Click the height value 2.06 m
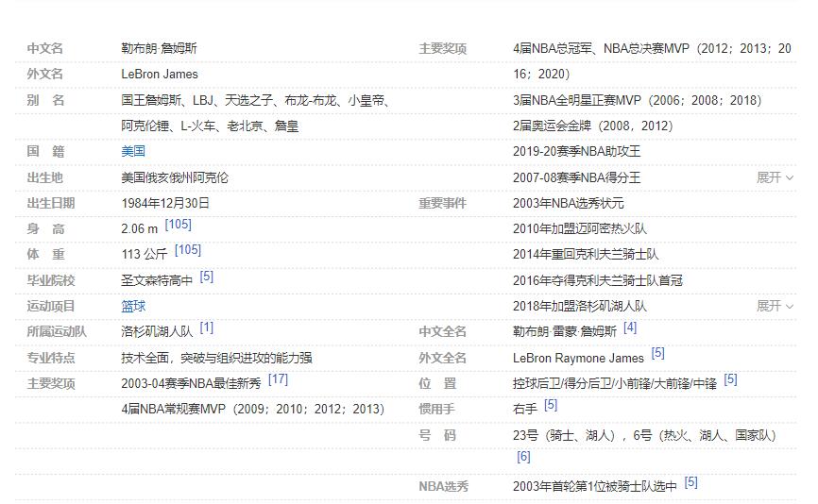Image resolution: width=818 pixels, height=504 pixels. click(139, 228)
